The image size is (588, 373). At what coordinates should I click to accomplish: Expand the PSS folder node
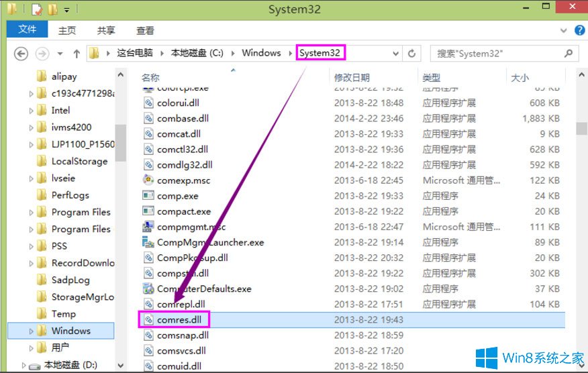point(31,246)
